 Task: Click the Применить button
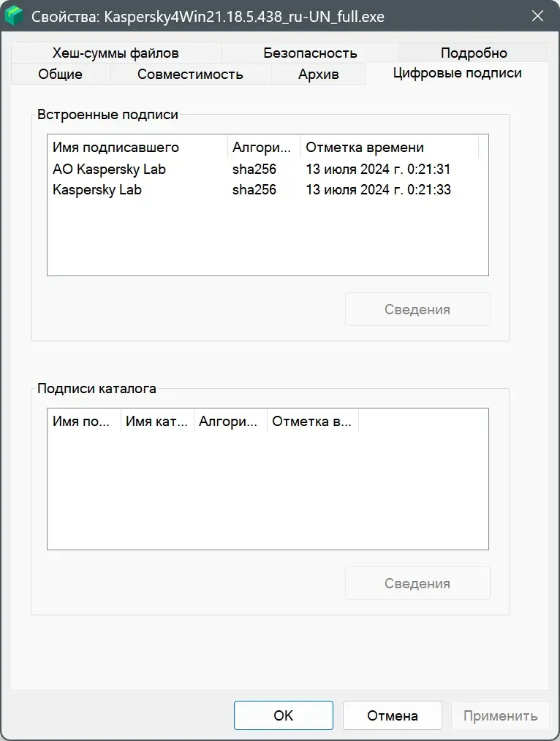point(500,715)
